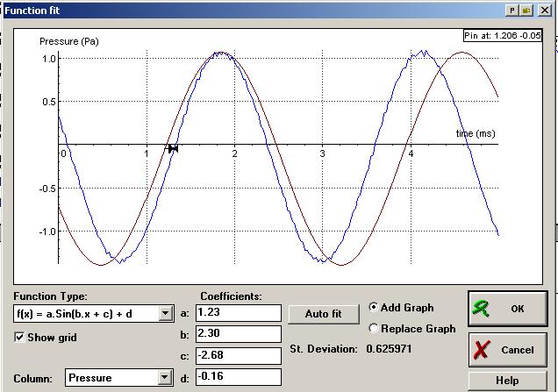Viewport: 558px width, 392px height.
Task: Click coefficient d input field
Action: click(239, 377)
